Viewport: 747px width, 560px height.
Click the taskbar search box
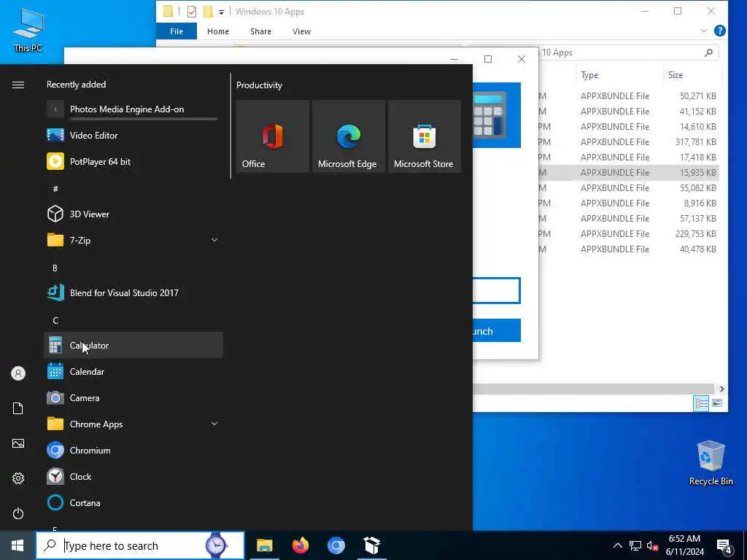click(x=140, y=545)
